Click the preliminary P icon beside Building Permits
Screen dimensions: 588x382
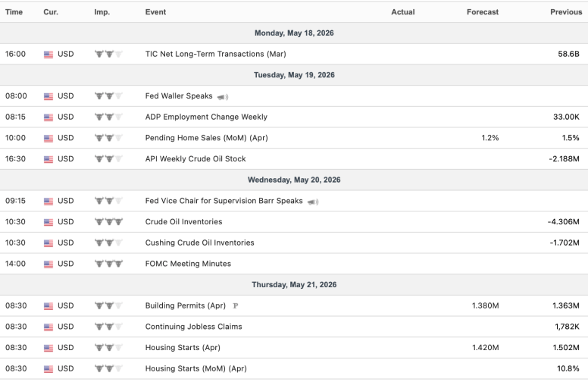[x=236, y=305]
